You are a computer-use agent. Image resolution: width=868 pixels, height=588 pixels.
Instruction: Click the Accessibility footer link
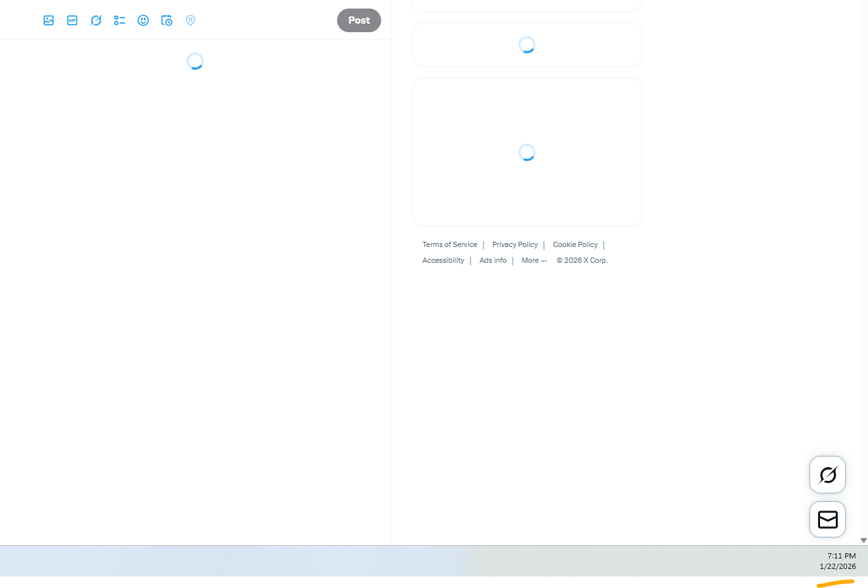click(443, 260)
